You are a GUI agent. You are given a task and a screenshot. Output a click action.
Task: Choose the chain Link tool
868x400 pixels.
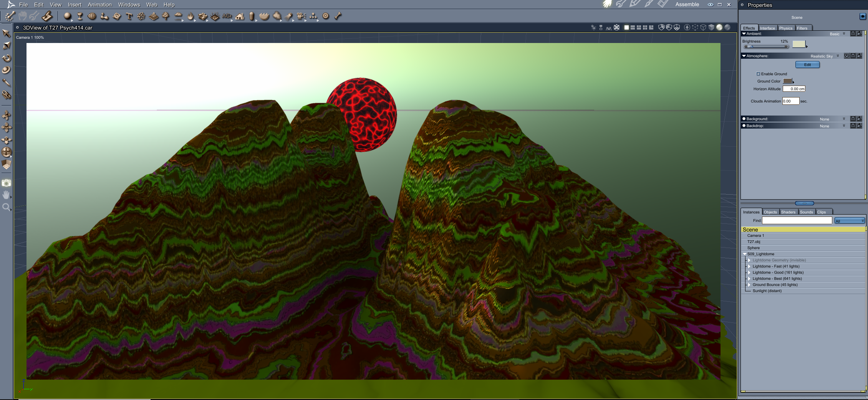pos(7,94)
